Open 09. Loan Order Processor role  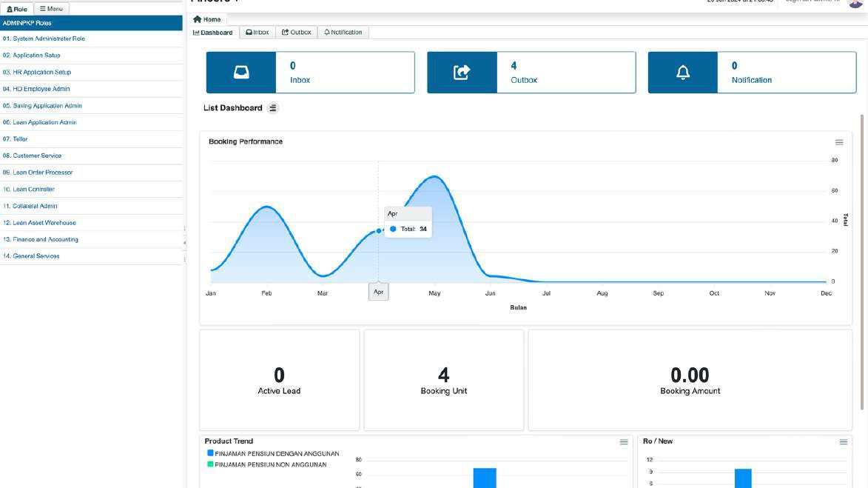(91, 173)
